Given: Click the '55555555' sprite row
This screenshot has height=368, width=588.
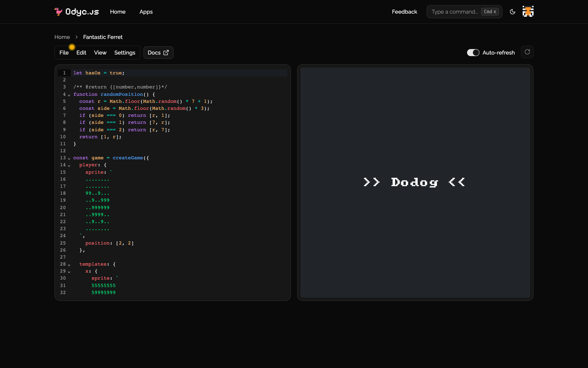Looking at the screenshot, I should tap(103, 285).
